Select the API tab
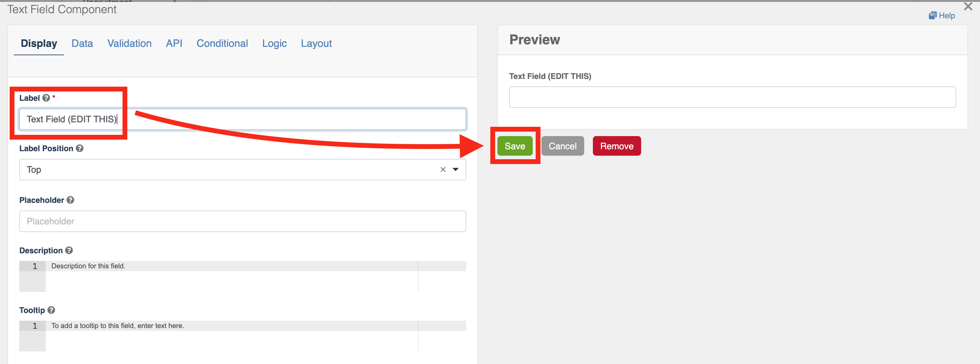The image size is (980, 364). point(174,44)
